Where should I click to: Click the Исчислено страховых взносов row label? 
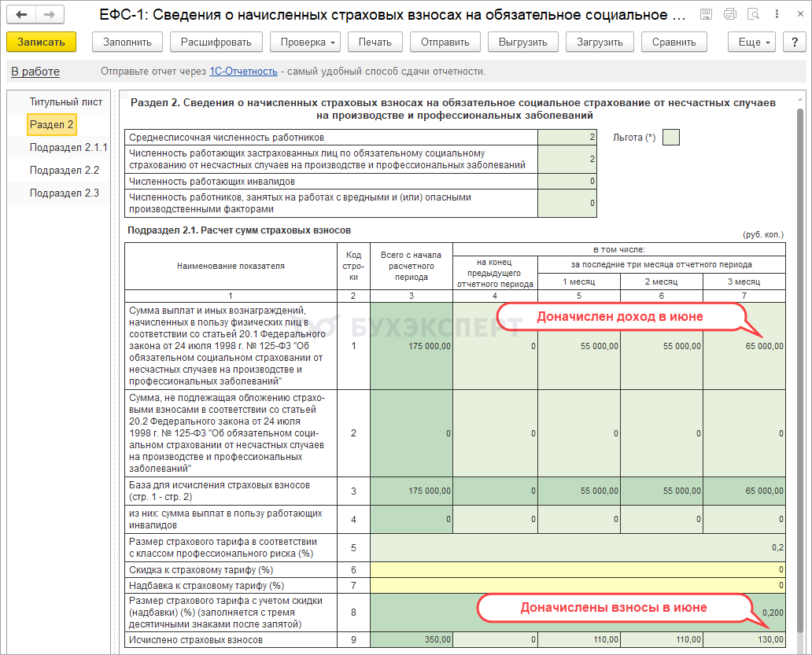[196, 640]
